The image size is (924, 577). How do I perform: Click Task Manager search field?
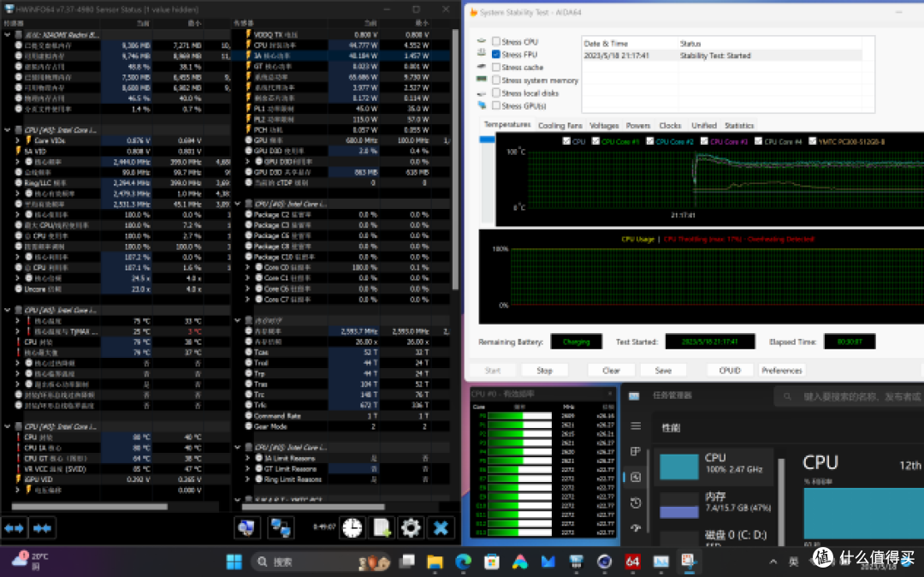click(849, 396)
